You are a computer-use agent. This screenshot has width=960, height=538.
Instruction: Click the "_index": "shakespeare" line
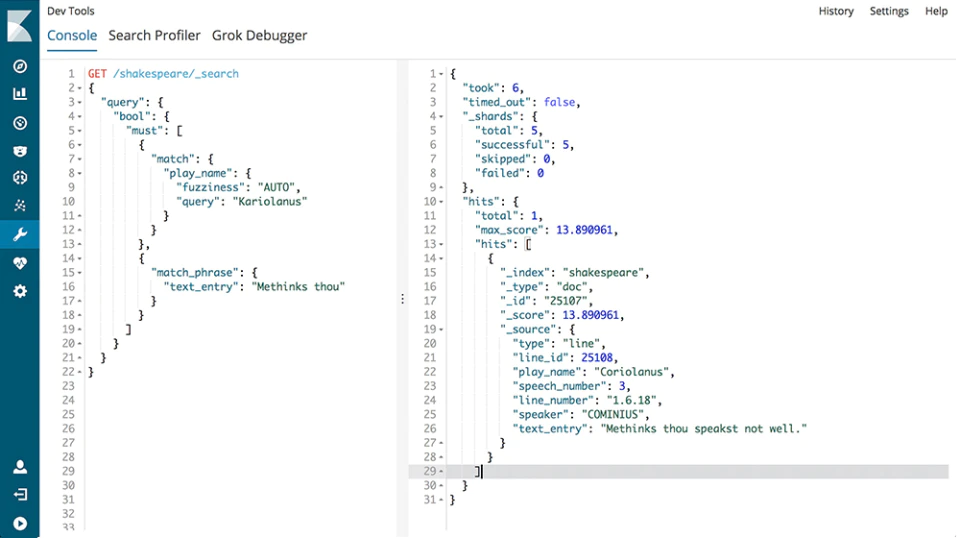coord(574,272)
